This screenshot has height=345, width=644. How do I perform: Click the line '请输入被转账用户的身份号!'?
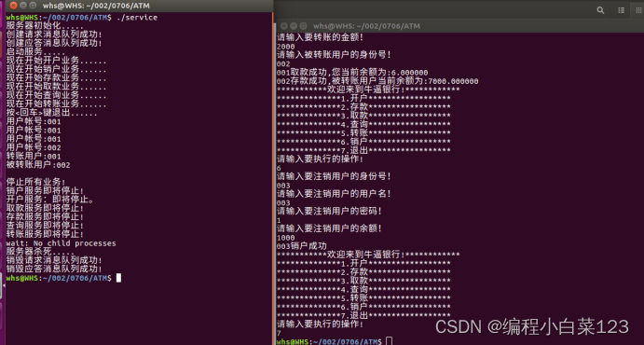point(334,55)
